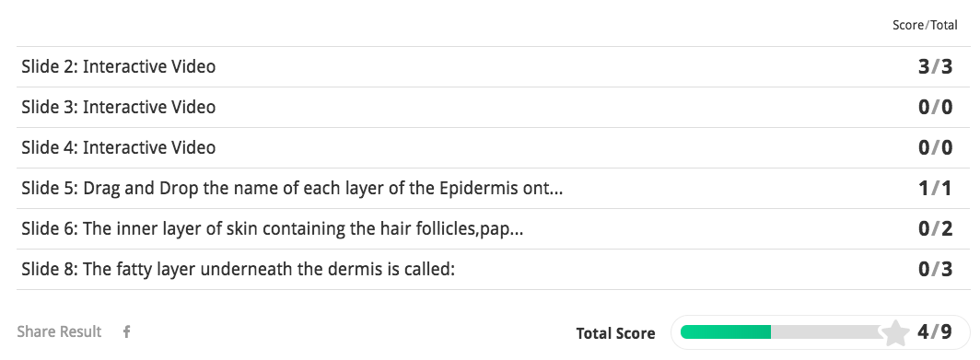The height and width of the screenshot is (360, 980).
Task: Click the Share Result link
Action: point(59,331)
